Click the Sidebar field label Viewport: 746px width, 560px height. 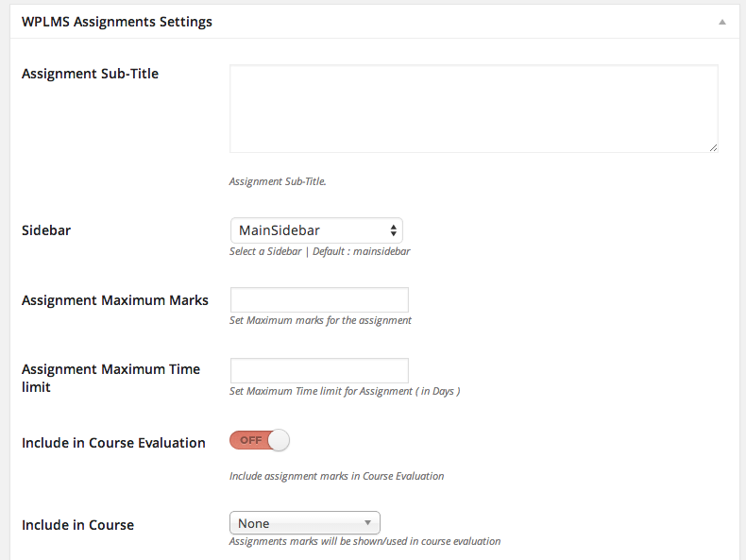(x=46, y=230)
